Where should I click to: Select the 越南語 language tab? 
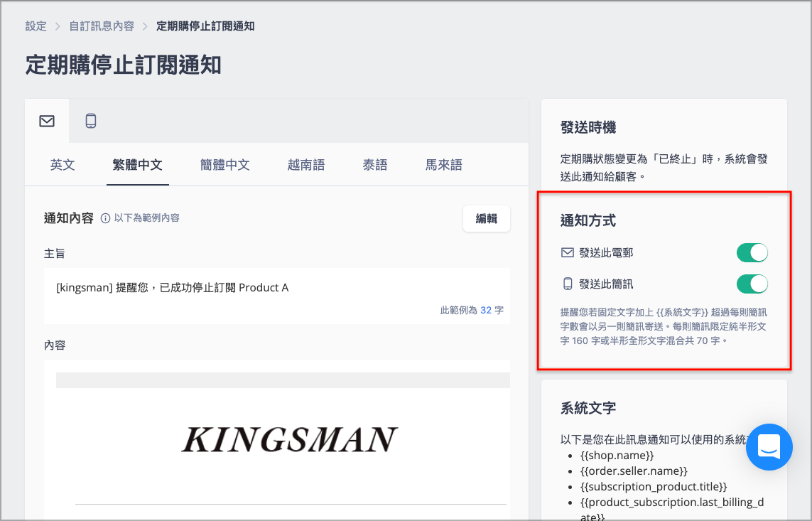coord(306,165)
